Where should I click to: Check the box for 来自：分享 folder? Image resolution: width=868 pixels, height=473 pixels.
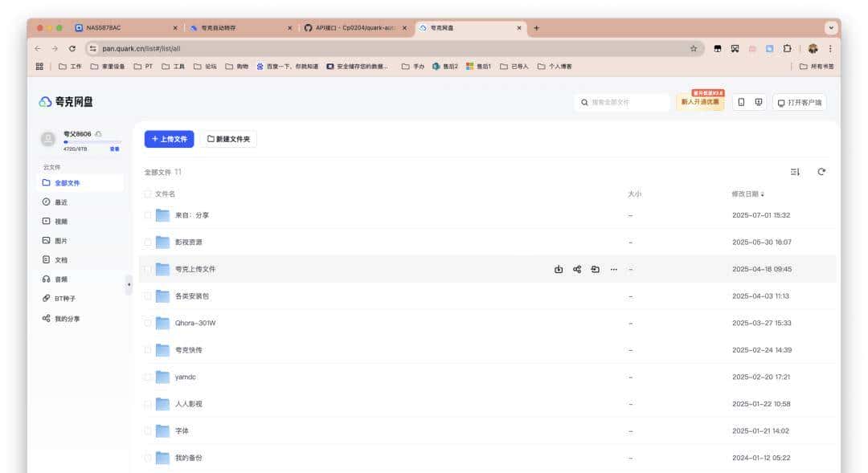(147, 215)
